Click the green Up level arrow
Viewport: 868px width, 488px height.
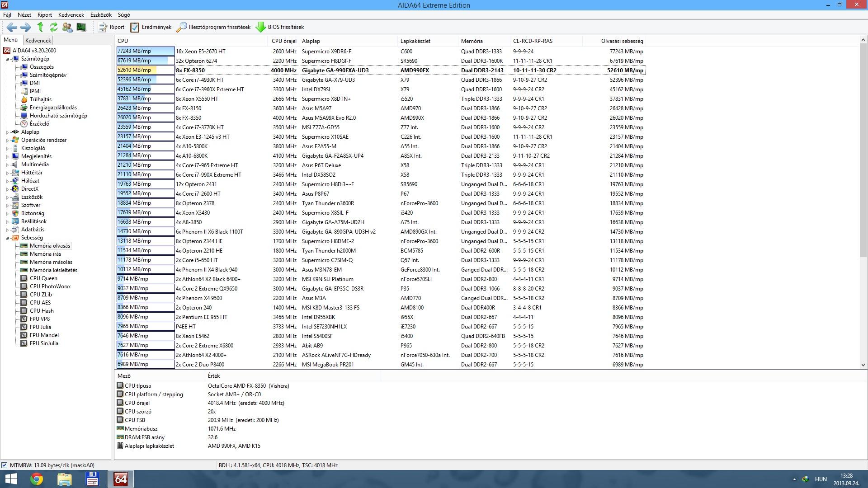click(40, 27)
